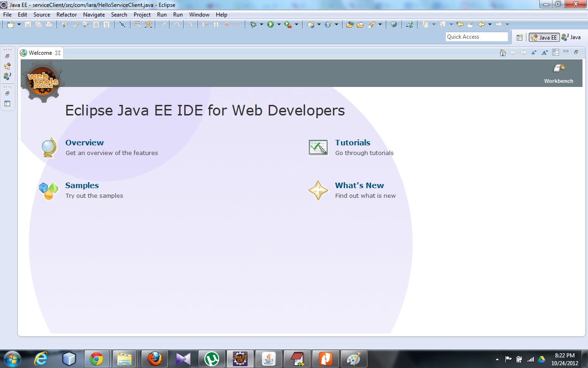Click the green Run button
The width and height of the screenshot is (588, 368).
pyautogui.click(x=271, y=24)
